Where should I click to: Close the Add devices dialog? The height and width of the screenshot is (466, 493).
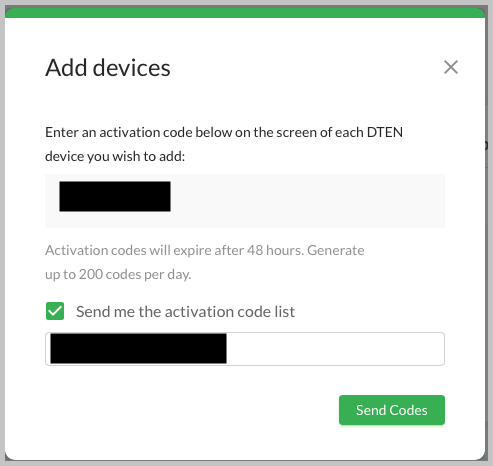(x=451, y=67)
